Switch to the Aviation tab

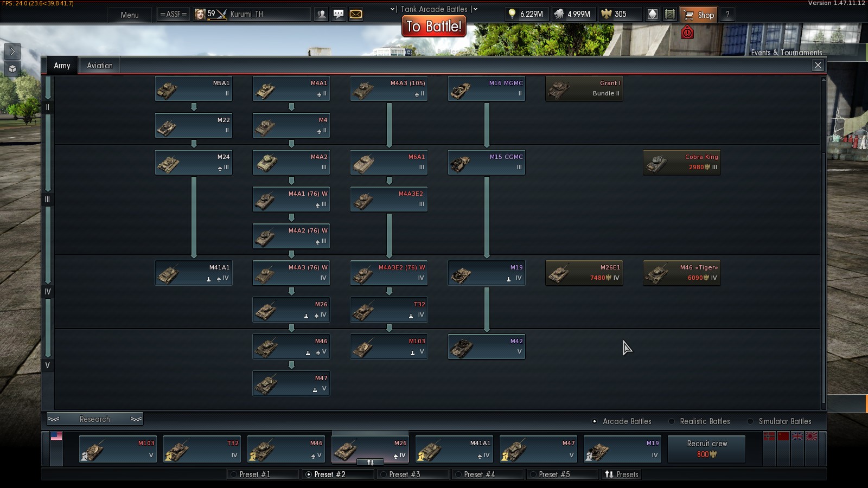pos(100,66)
